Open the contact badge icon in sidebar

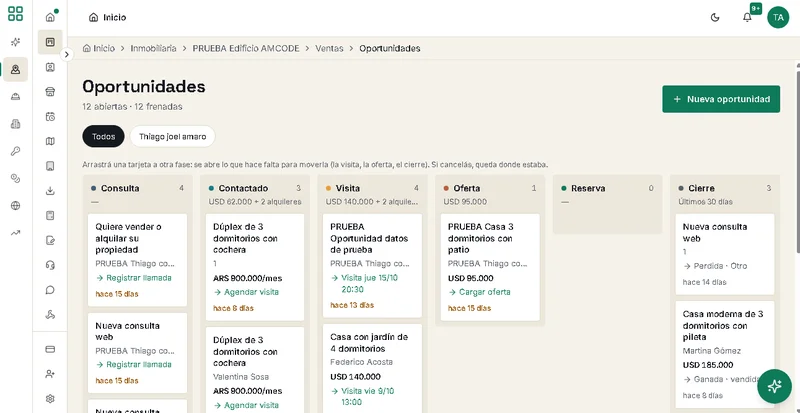pos(50,67)
